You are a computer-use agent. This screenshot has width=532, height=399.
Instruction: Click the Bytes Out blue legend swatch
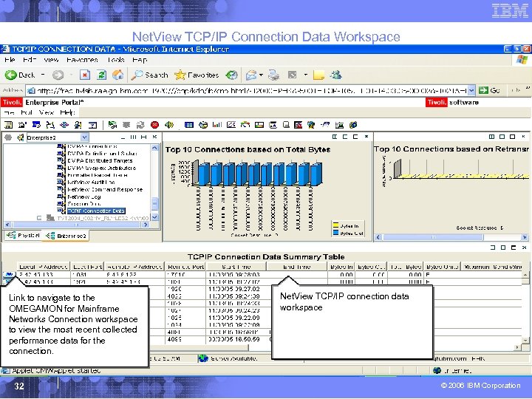336,233
